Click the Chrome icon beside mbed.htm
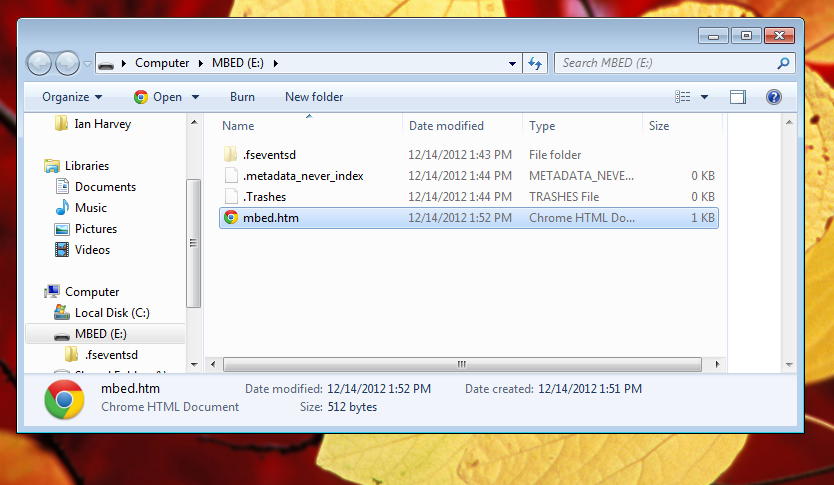 [231, 218]
